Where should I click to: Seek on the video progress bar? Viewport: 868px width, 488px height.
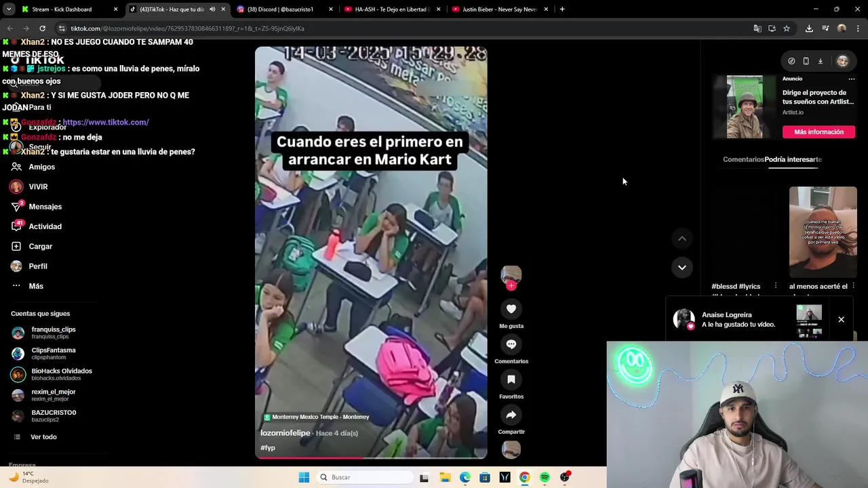pyautogui.click(x=371, y=457)
